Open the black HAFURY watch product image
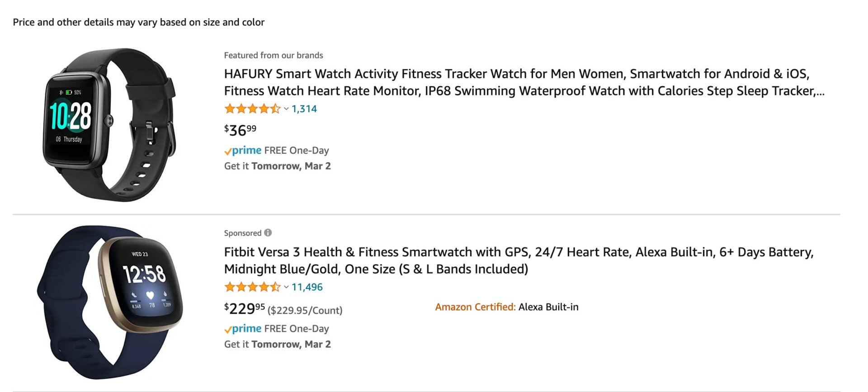The width and height of the screenshot is (868, 392). (108, 124)
